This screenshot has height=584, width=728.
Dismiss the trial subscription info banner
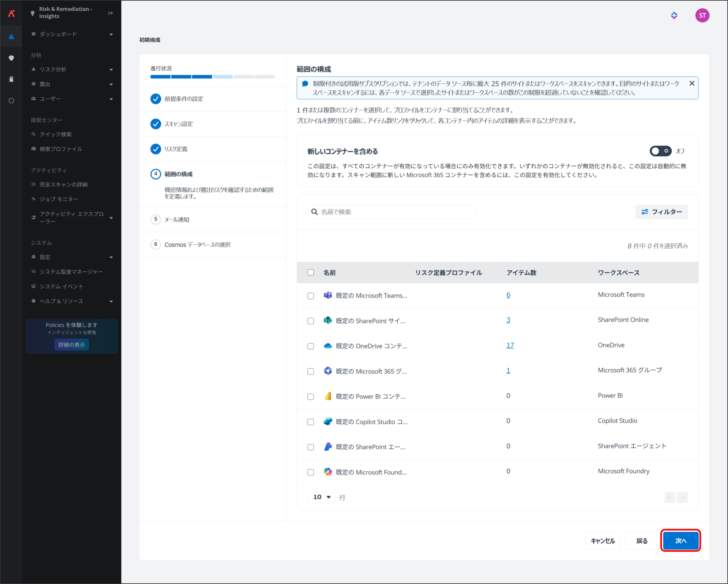coord(692,83)
